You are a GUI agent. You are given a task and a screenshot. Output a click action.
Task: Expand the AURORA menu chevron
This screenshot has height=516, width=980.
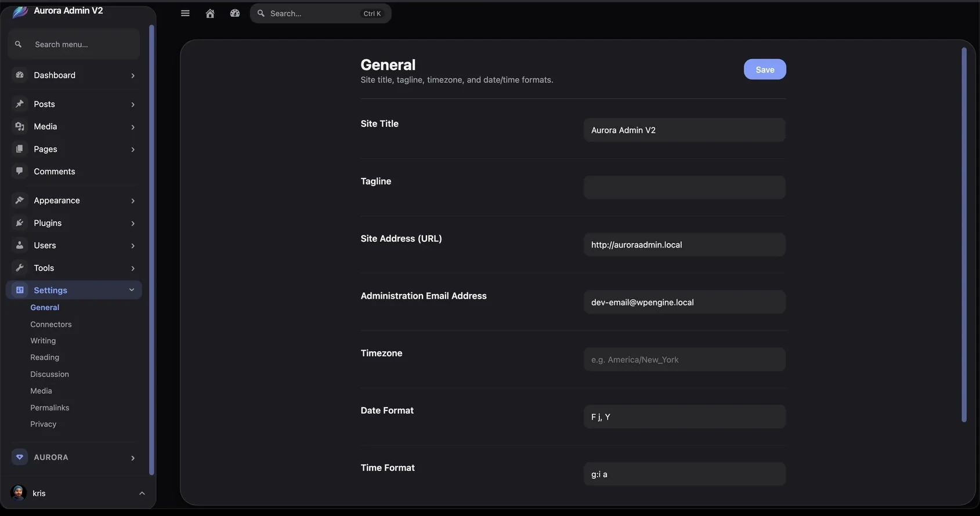tap(133, 458)
